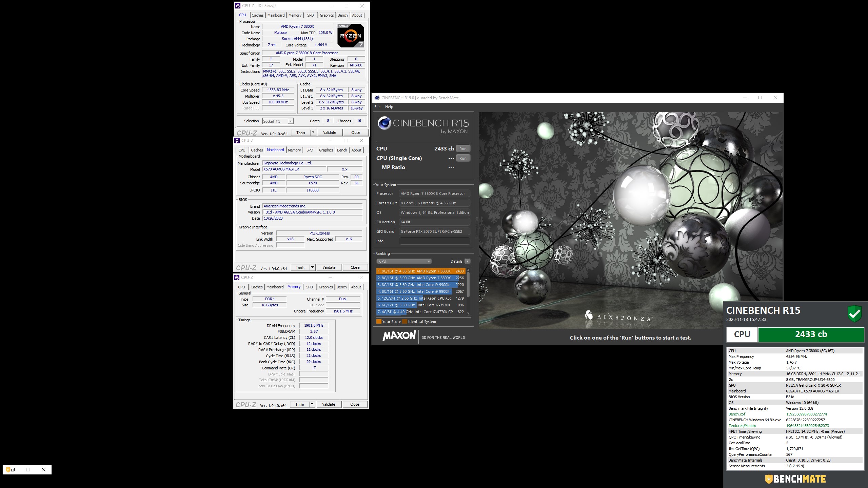This screenshot has height=488, width=868.
Task: Click the orange Your Score legend swatch
Action: [379, 322]
